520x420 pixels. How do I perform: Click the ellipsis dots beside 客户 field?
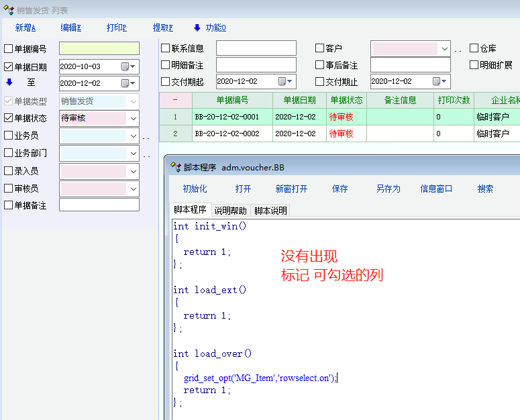pos(458,50)
